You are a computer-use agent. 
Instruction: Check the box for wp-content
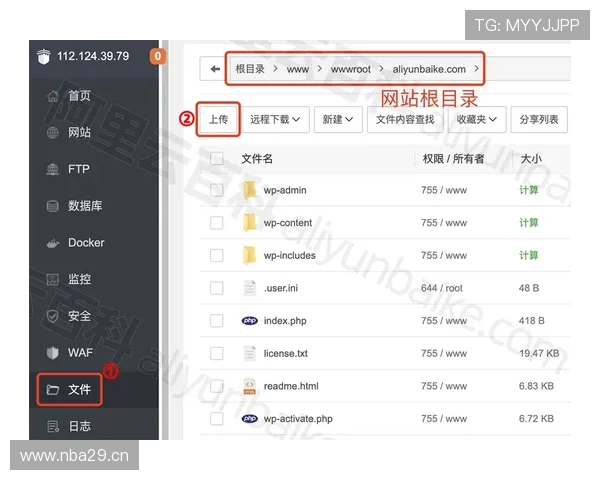pyautogui.click(x=217, y=222)
